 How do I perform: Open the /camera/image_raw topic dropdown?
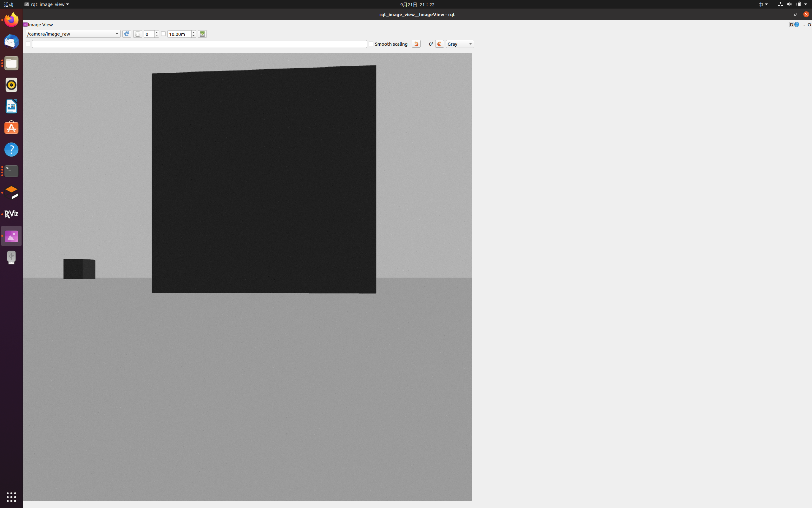pyautogui.click(x=73, y=34)
